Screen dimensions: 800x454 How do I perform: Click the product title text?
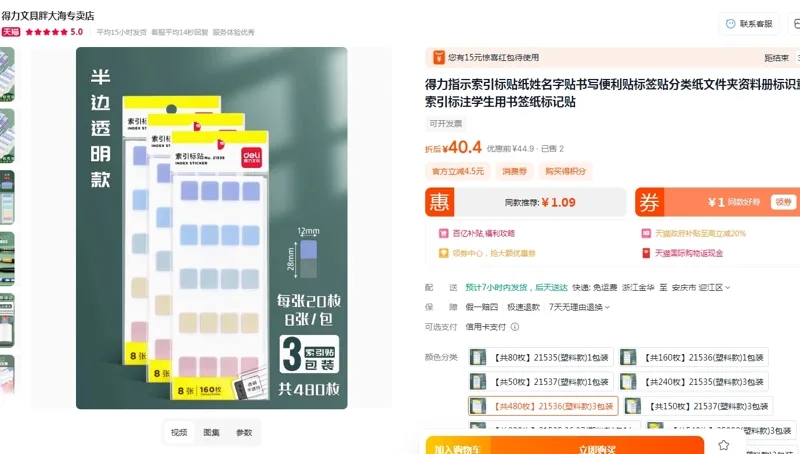pos(612,93)
